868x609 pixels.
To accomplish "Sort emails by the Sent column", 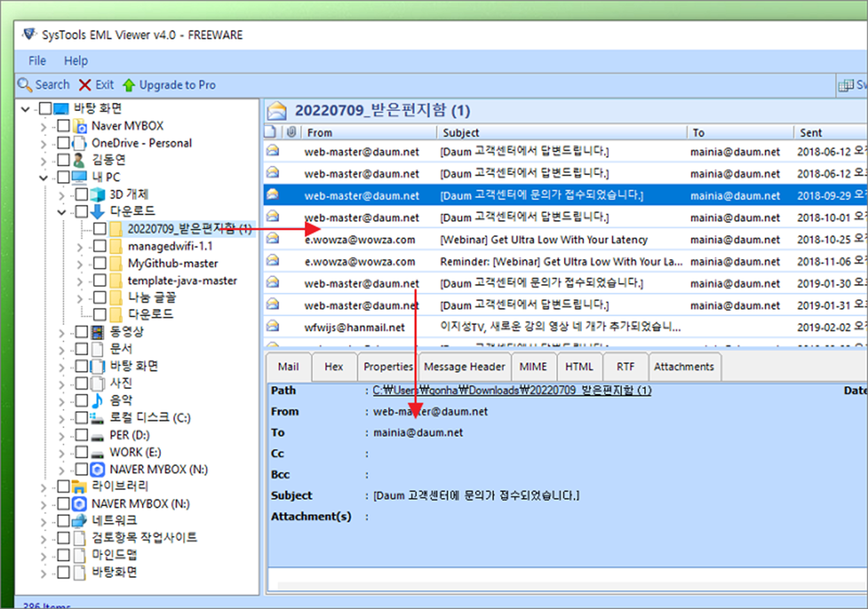I will [x=831, y=132].
